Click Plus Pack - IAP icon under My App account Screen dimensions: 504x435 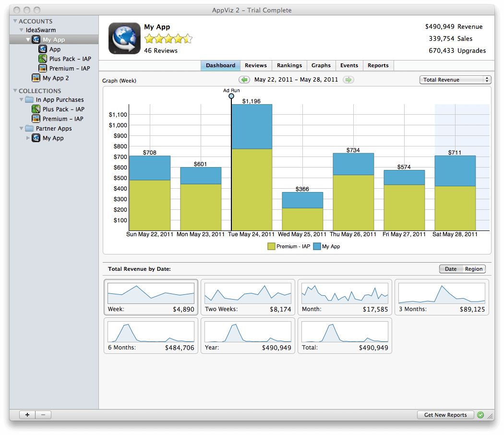point(42,59)
